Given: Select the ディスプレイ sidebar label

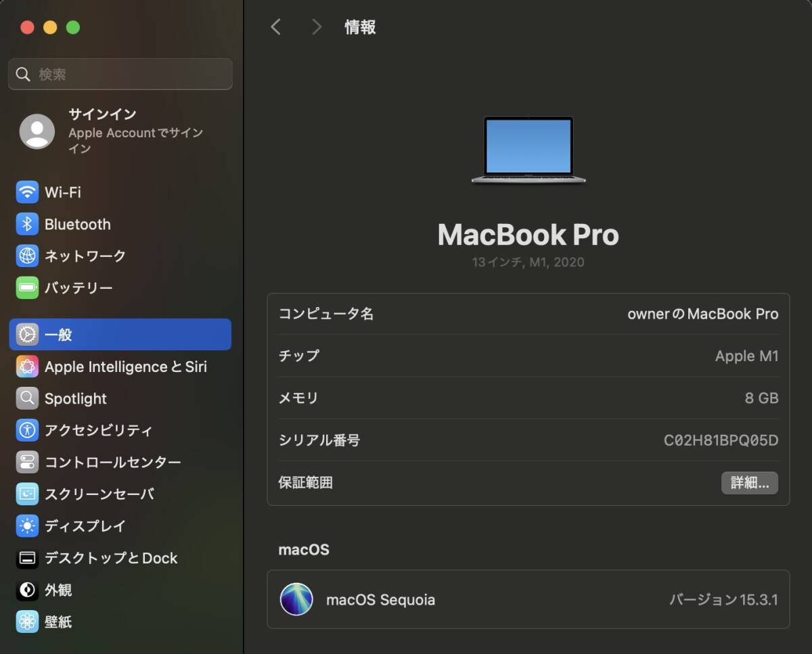Looking at the screenshot, I should click(85, 526).
